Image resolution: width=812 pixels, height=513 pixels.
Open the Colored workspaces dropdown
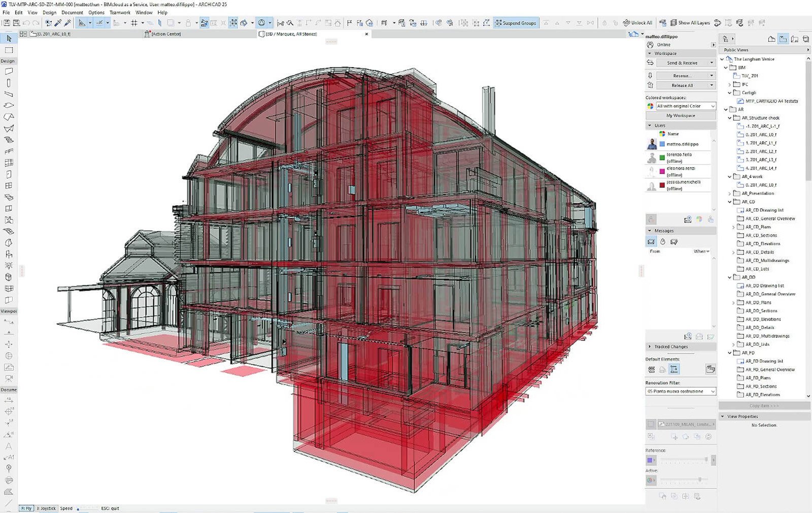click(685, 106)
